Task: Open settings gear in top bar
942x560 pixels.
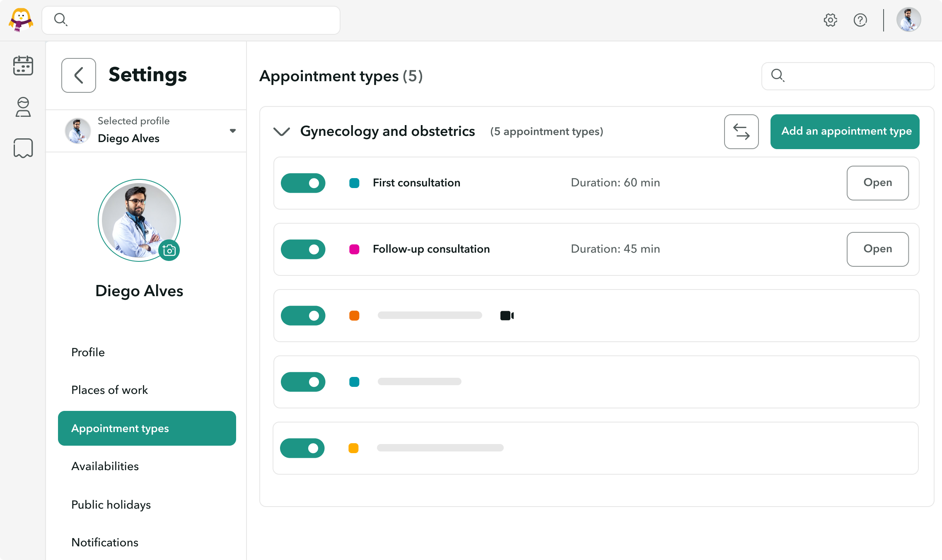Action: pyautogui.click(x=830, y=20)
